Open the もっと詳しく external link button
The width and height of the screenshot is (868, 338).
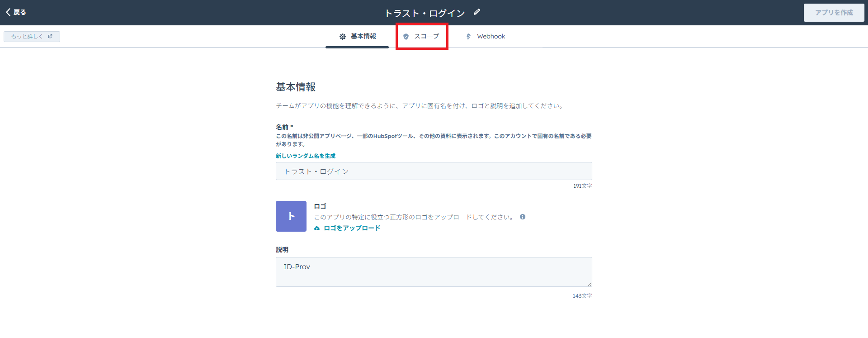pyautogui.click(x=32, y=36)
